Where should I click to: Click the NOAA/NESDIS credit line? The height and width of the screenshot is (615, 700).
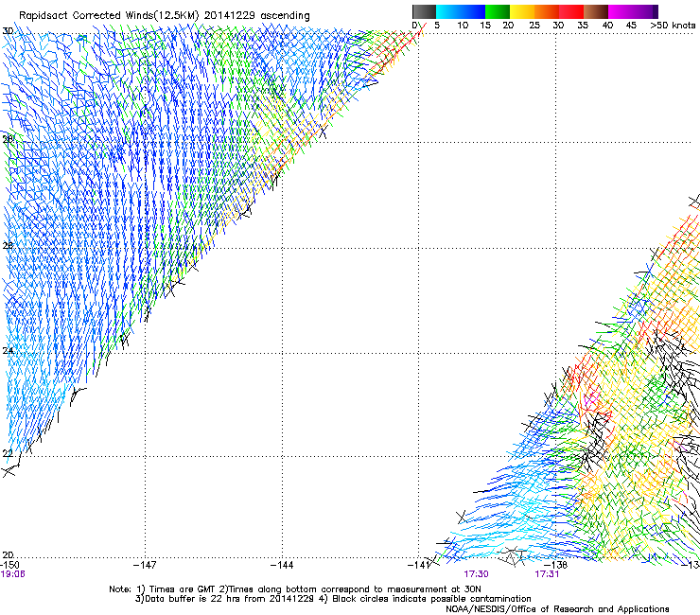[557, 609]
